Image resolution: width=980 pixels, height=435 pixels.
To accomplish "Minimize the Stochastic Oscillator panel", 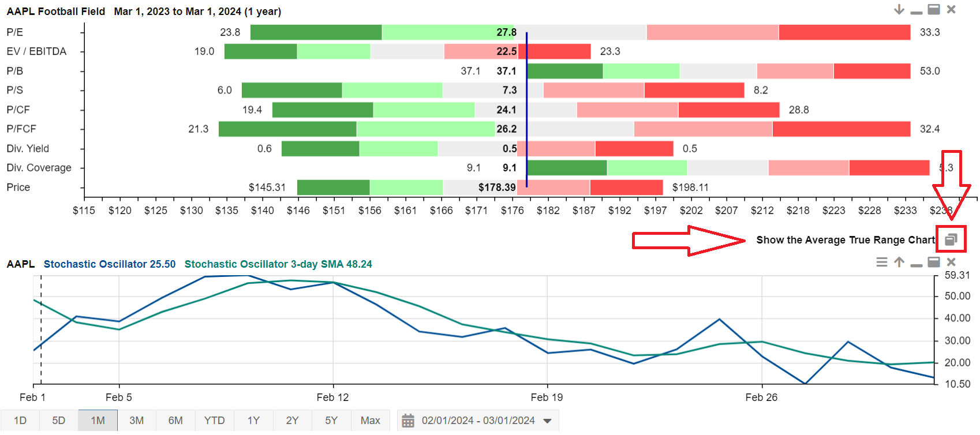I will click(917, 265).
